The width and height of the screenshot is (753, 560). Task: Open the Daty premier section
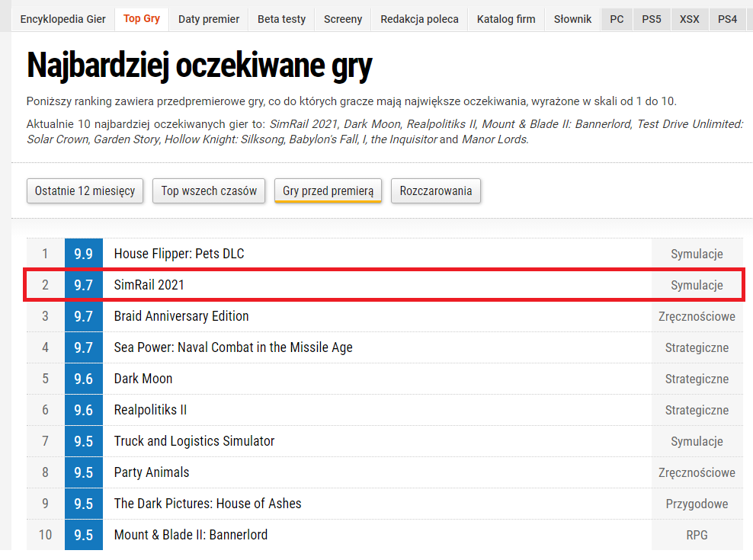click(x=208, y=19)
